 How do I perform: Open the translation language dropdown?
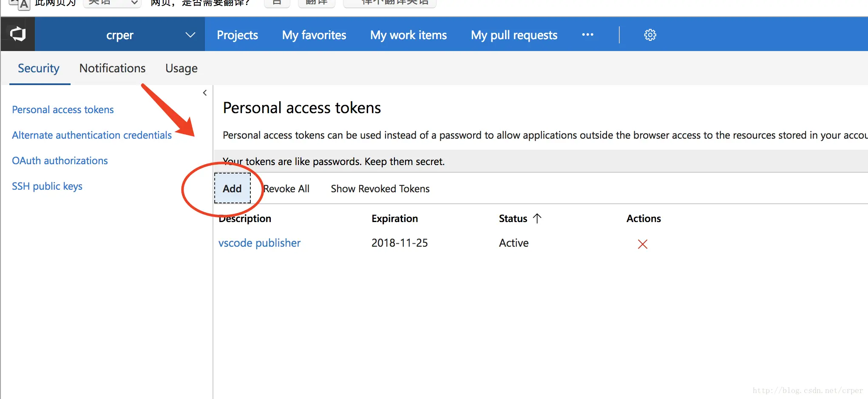click(112, 3)
